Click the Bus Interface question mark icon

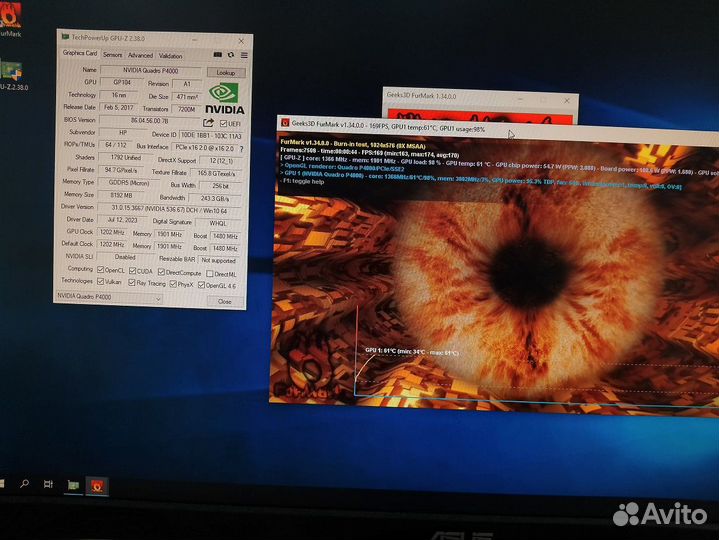point(241,147)
